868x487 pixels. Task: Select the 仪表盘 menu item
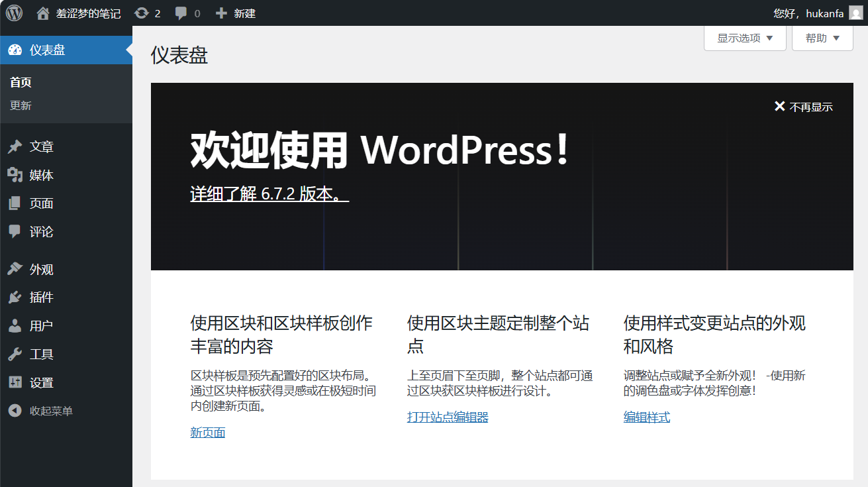click(x=66, y=50)
